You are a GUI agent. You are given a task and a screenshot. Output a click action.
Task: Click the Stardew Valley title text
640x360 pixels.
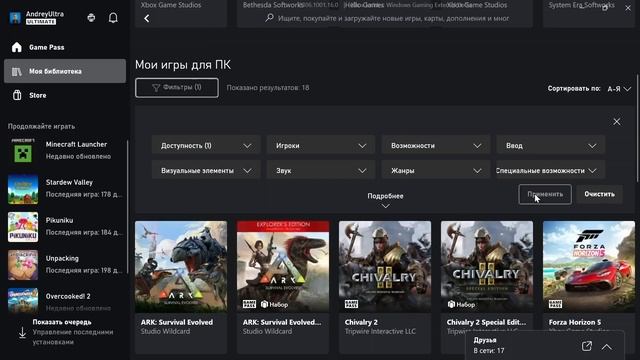pos(69,182)
